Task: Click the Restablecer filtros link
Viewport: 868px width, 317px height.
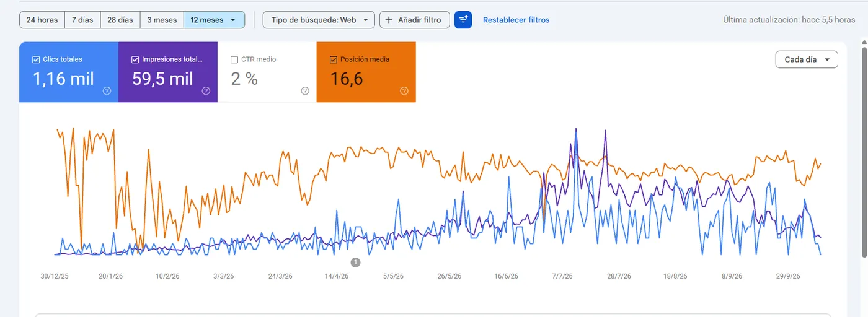Action: [516, 20]
